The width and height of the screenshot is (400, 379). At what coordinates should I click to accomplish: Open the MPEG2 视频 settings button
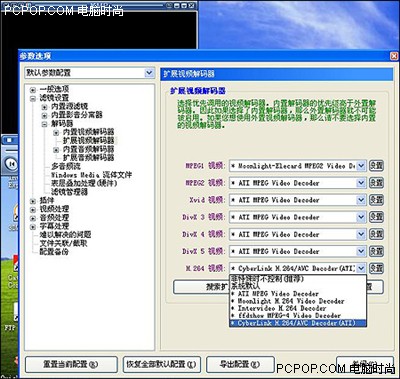tap(376, 183)
